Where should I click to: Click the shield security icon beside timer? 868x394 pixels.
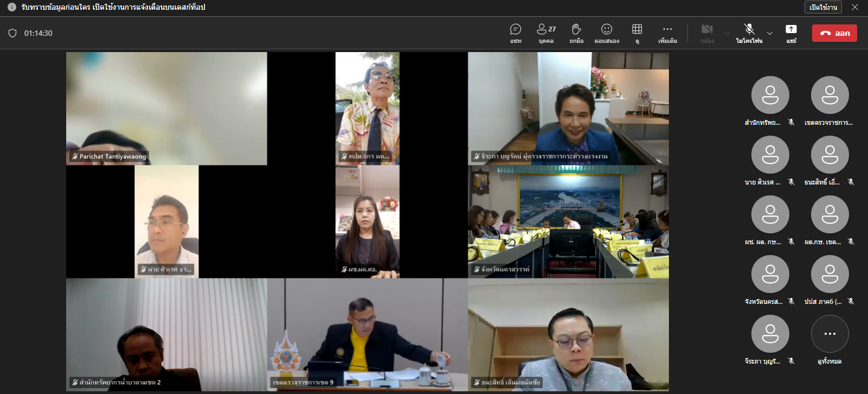point(12,33)
